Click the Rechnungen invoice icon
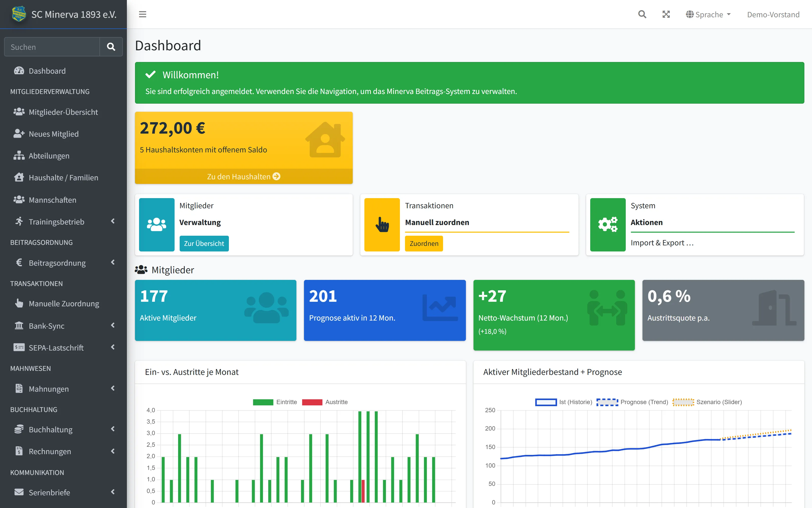 [19, 451]
